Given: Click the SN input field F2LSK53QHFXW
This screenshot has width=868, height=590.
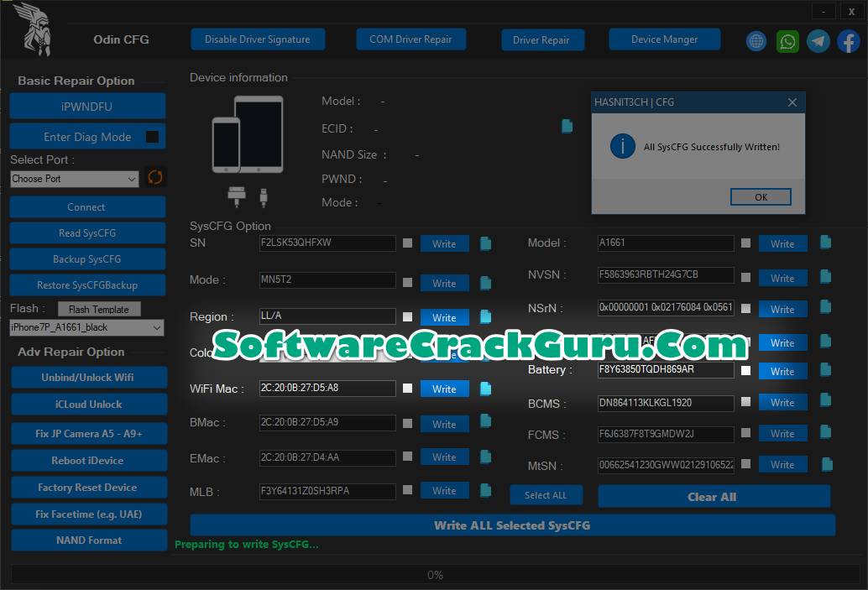Looking at the screenshot, I should [x=327, y=243].
